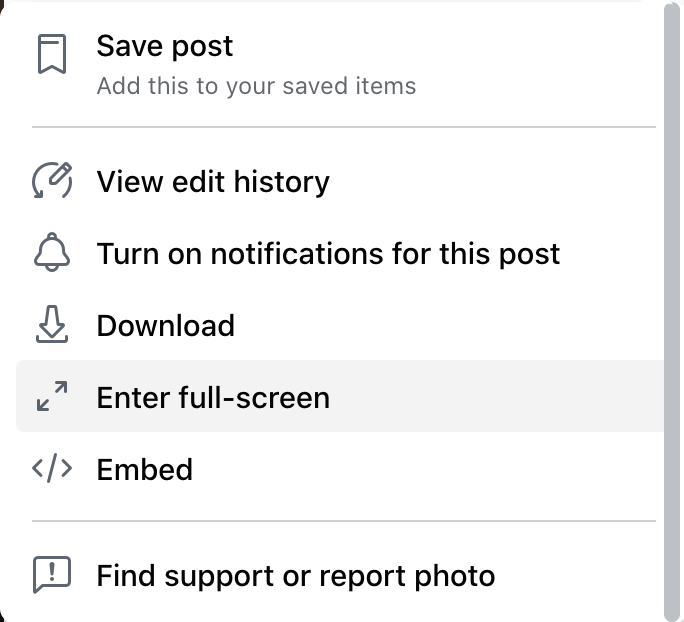Viewport: 684px width, 622px height.
Task: Click the bell notification icon
Action: point(52,252)
